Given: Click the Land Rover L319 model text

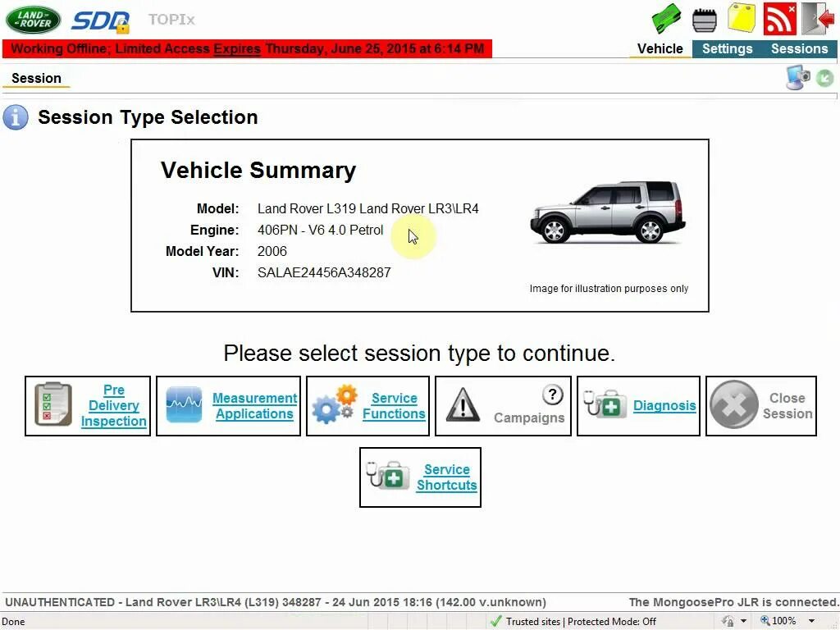Looking at the screenshot, I should tap(368, 209).
